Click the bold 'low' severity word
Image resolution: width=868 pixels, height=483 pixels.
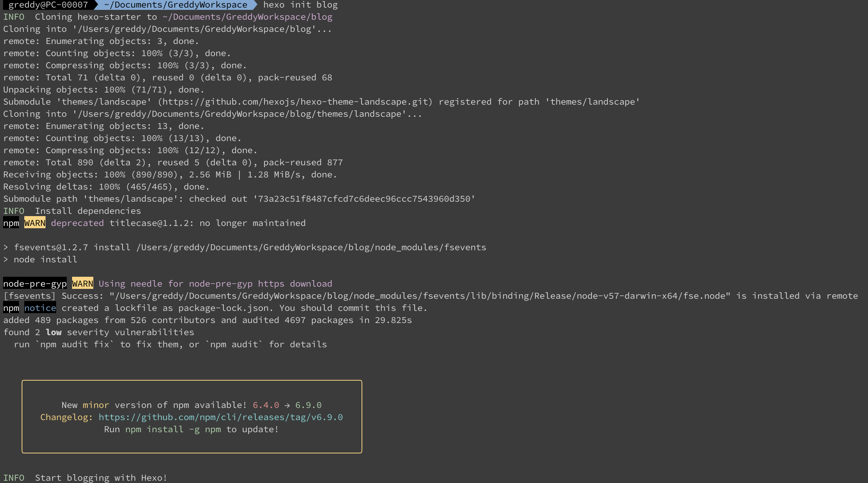[x=53, y=332]
